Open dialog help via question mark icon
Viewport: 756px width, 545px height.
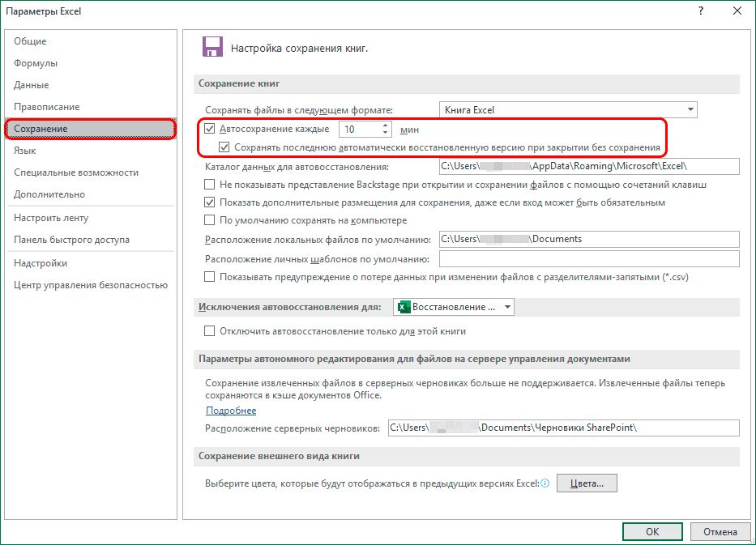702,11
